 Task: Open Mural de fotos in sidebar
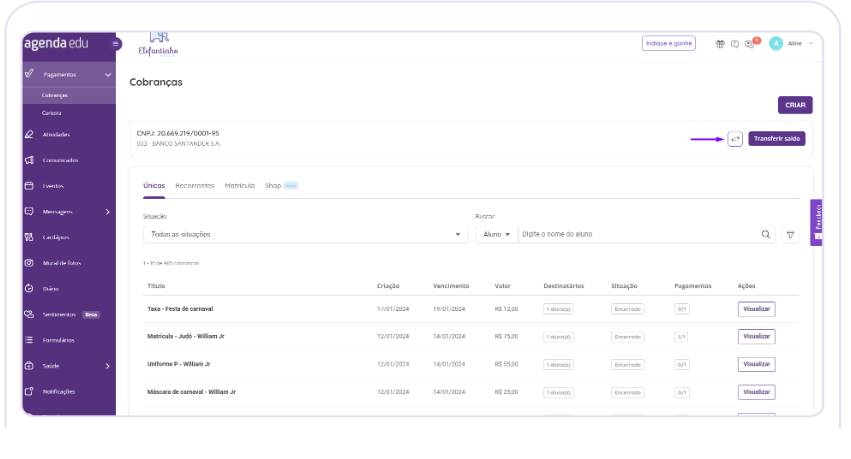62,263
